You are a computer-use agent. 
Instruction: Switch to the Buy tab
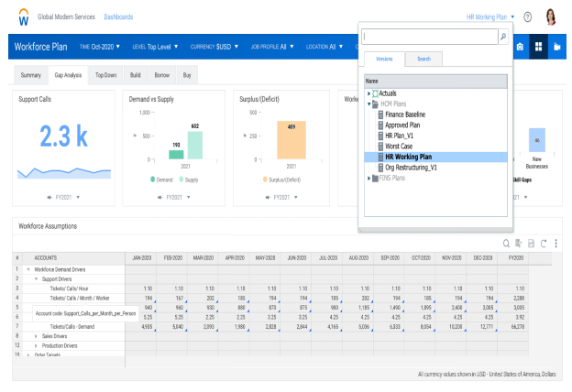pyautogui.click(x=187, y=75)
